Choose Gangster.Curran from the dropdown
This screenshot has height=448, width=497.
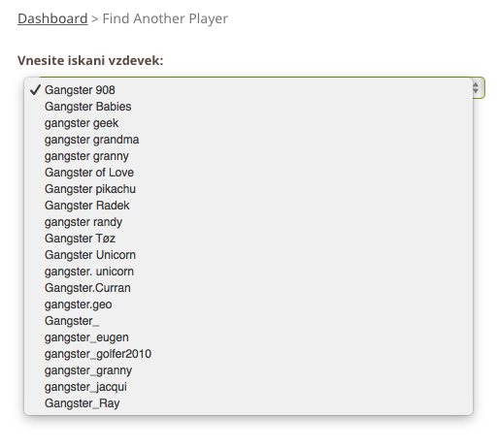(248, 288)
